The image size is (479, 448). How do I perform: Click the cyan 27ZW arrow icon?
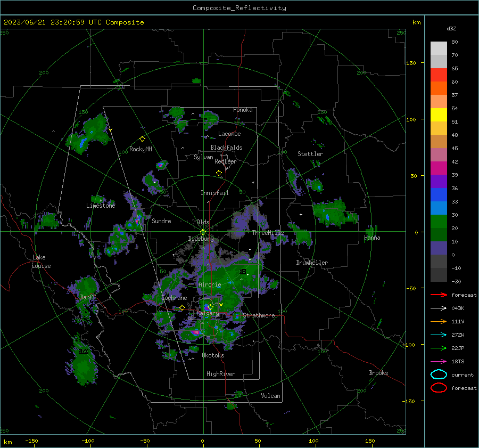pyautogui.click(x=439, y=335)
